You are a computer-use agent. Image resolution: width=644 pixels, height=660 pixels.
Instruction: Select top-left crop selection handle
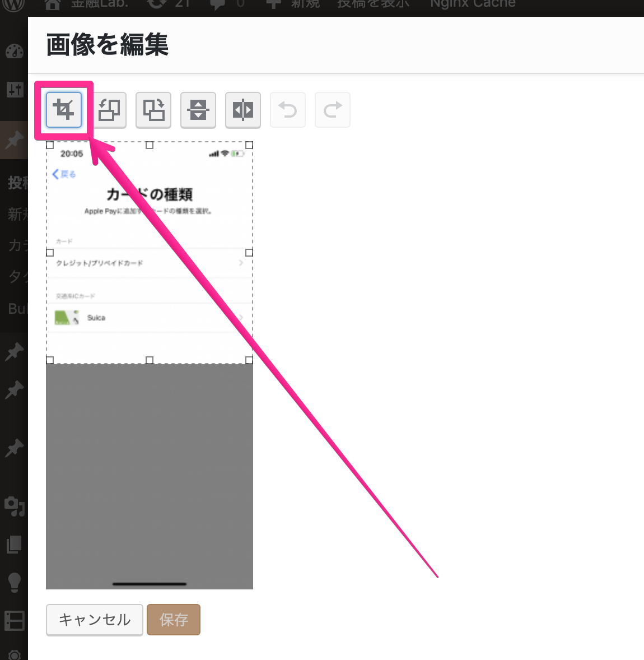[50, 145]
